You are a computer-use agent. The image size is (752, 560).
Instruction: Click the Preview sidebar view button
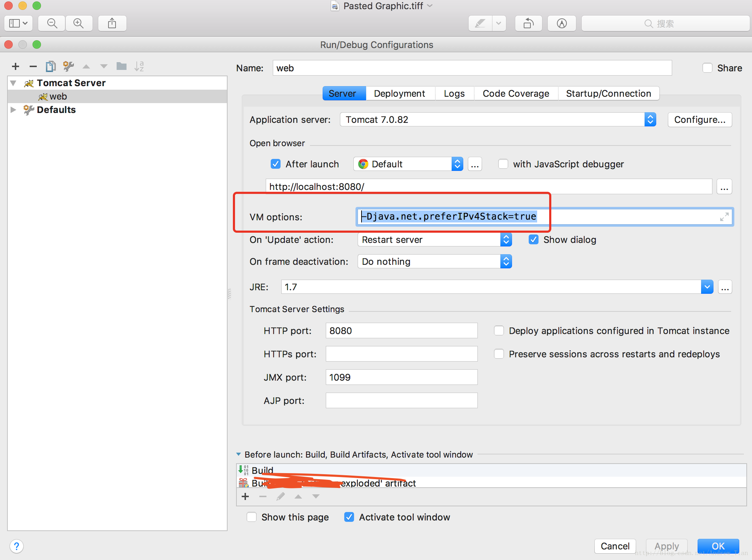pyautogui.click(x=18, y=23)
